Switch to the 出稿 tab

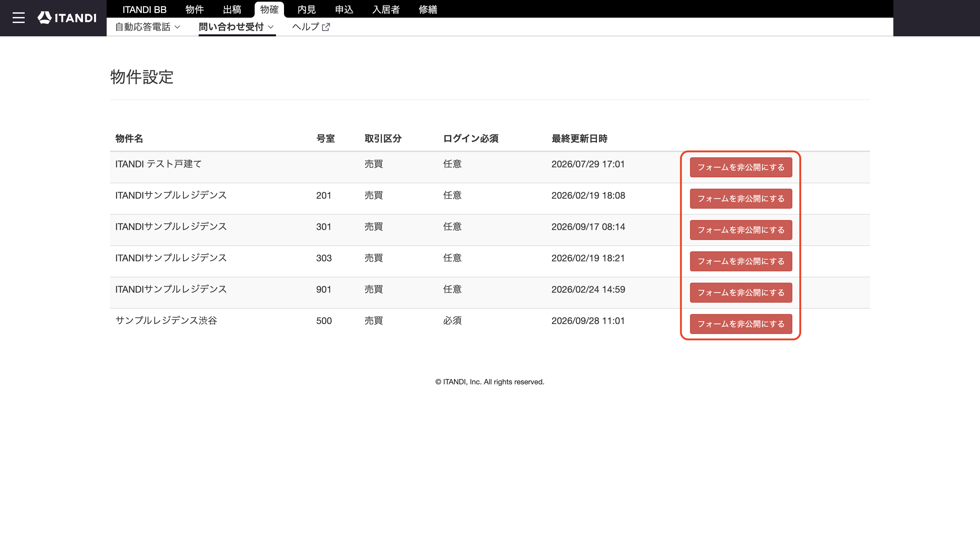pyautogui.click(x=232, y=10)
